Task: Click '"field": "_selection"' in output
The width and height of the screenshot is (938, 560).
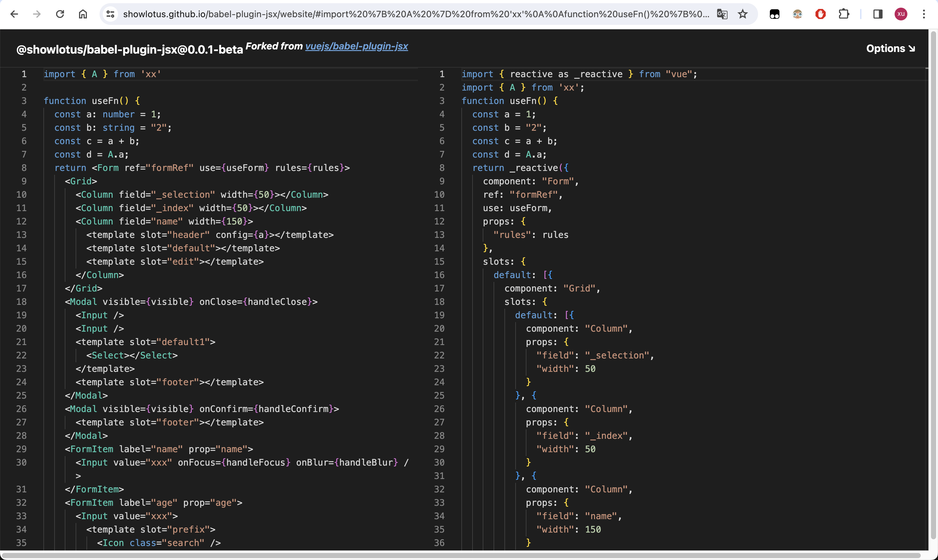Action: 595,356
